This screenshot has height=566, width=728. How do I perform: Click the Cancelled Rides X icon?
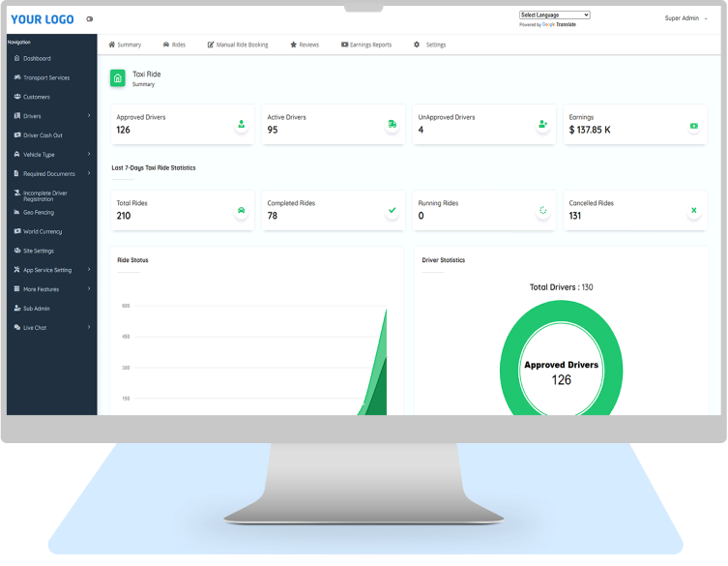point(693,211)
